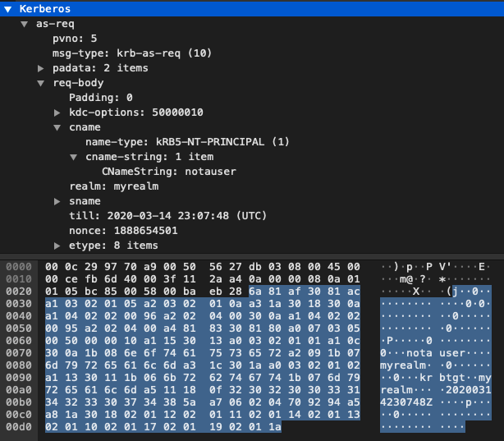The width and height of the screenshot is (504, 441).
Task: Collapse the req-body node
Action: coord(41,83)
